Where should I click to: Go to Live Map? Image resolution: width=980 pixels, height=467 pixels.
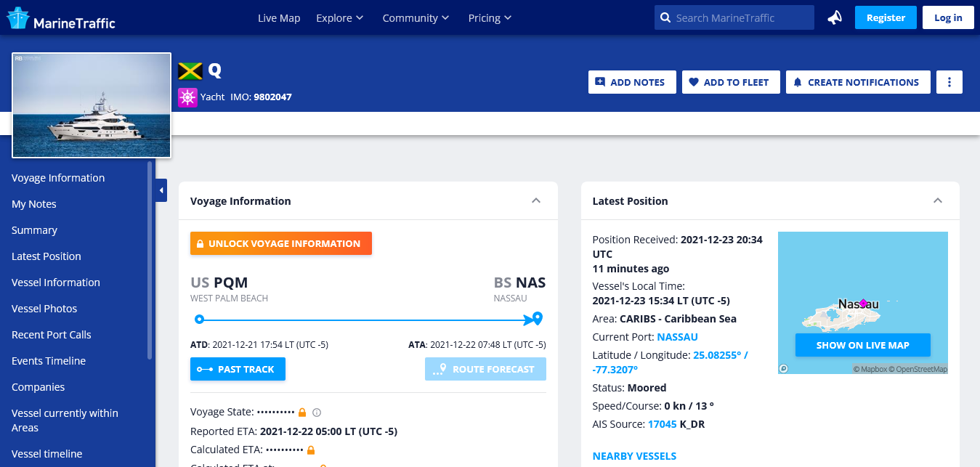pyautogui.click(x=279, y=18)
